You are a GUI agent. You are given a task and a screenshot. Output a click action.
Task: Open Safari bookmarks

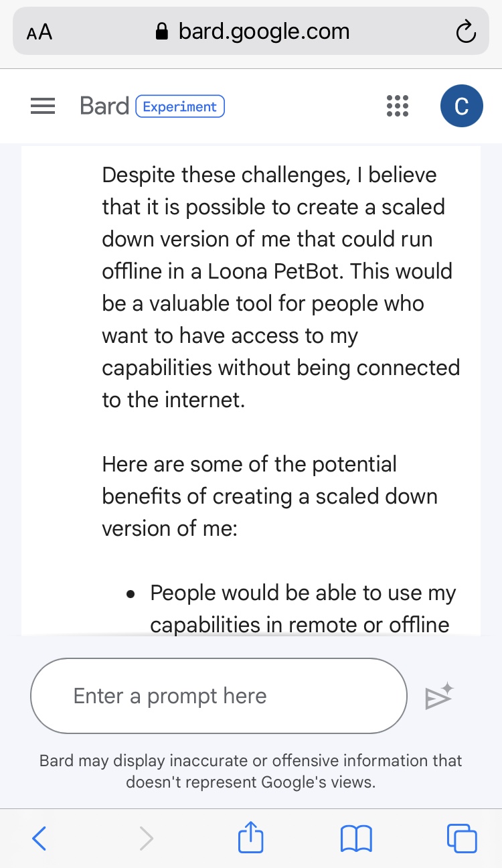tap(356, 838)
